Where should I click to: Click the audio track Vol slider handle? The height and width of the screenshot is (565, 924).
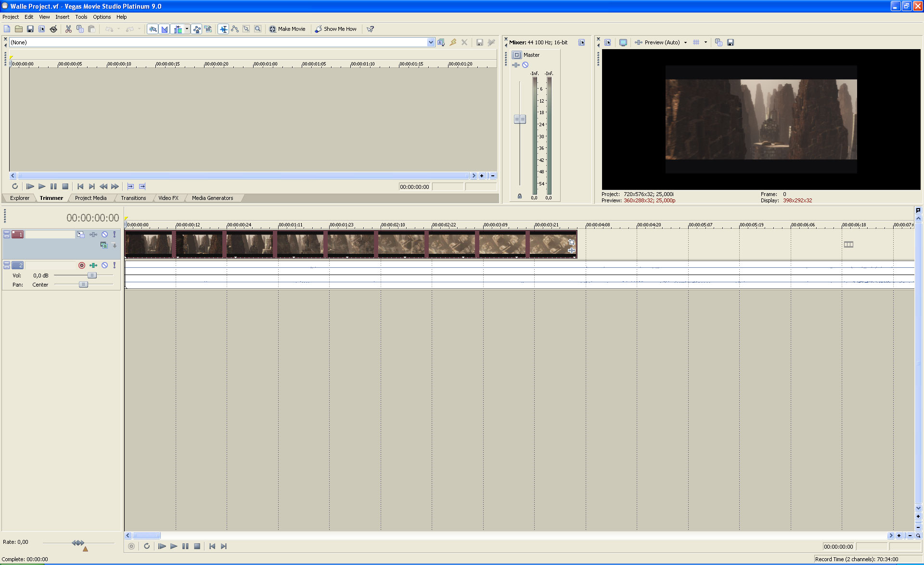(x=92, y=276)
